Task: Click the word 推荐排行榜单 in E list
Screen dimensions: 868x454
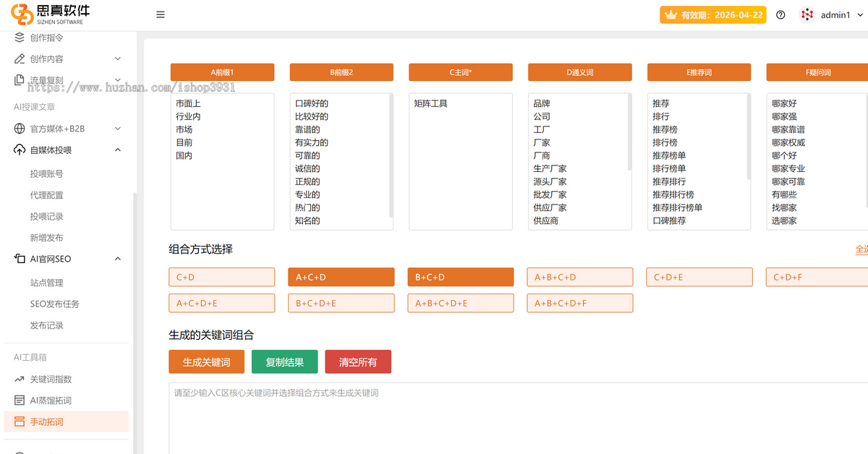Action: tap(678, 207)
